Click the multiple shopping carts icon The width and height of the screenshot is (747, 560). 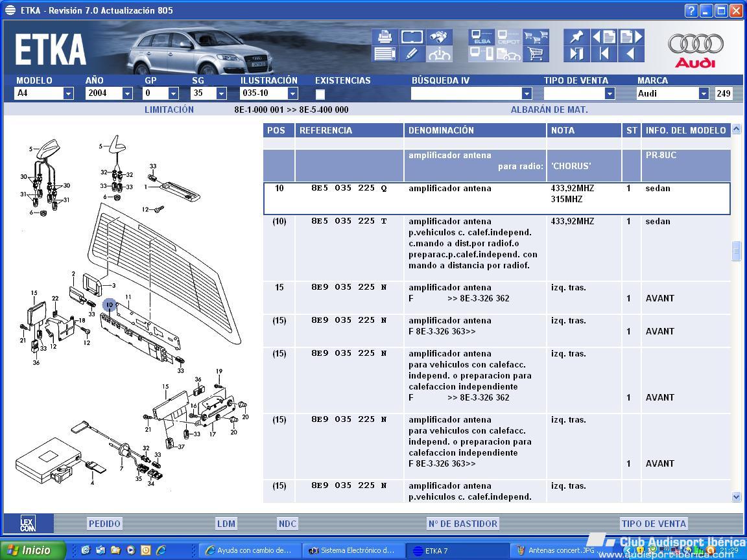536,37
